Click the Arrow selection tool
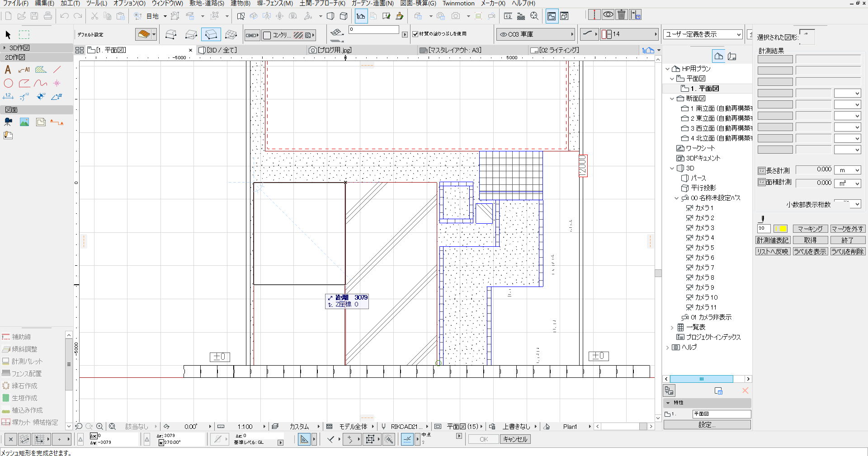Viewport: 868px width, 456px height. [x=8, y=35]
